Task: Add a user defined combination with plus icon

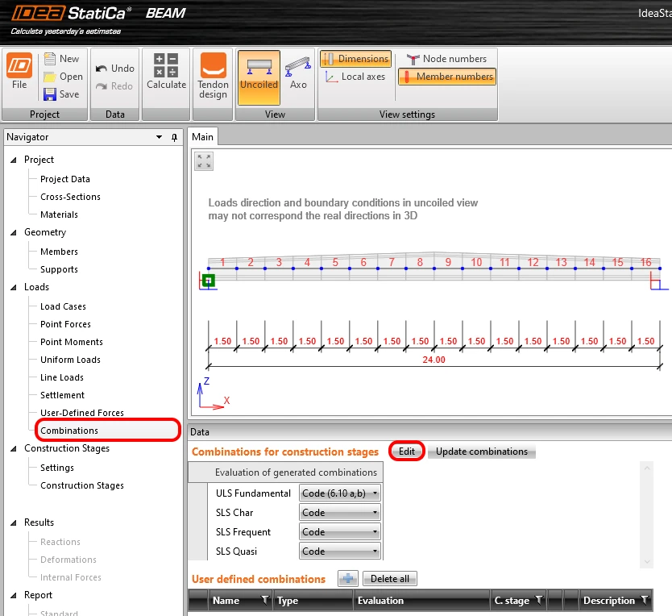Action: click(x=348, y=579)
